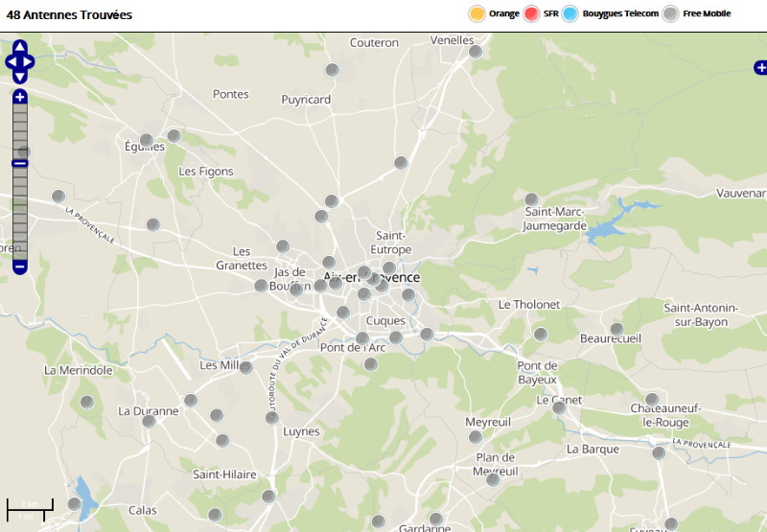Viewport: 767px width, 532px height.
Task: Pan the map east with right arrow
Action: click(x=30, y=61)
